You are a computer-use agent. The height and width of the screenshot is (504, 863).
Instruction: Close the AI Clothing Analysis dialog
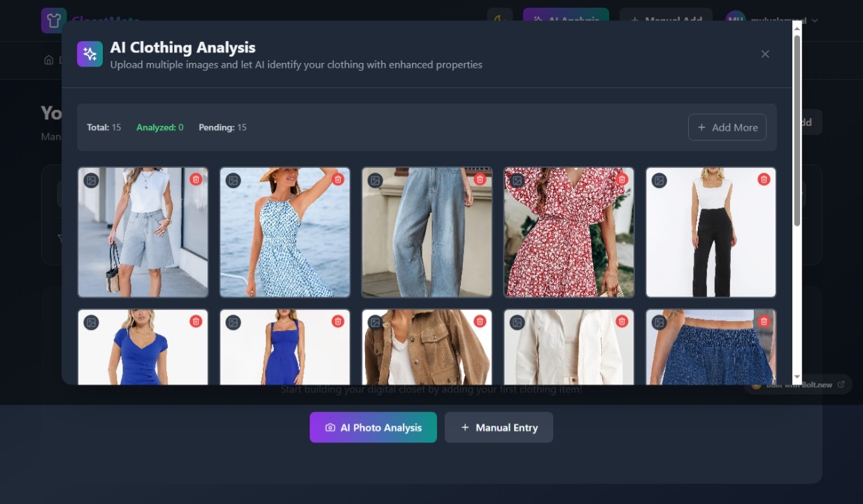click(x=765, y=54)
